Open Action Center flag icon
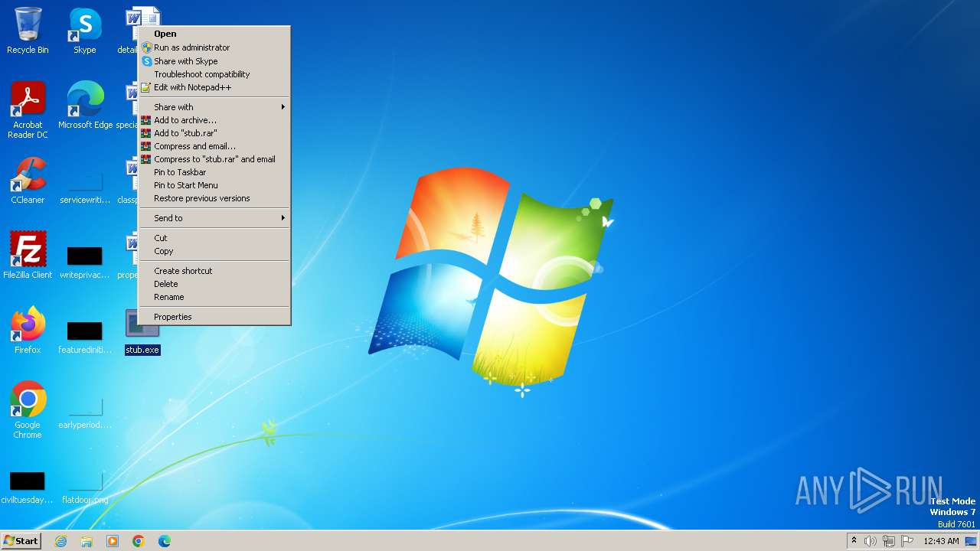 coord(907,541)
